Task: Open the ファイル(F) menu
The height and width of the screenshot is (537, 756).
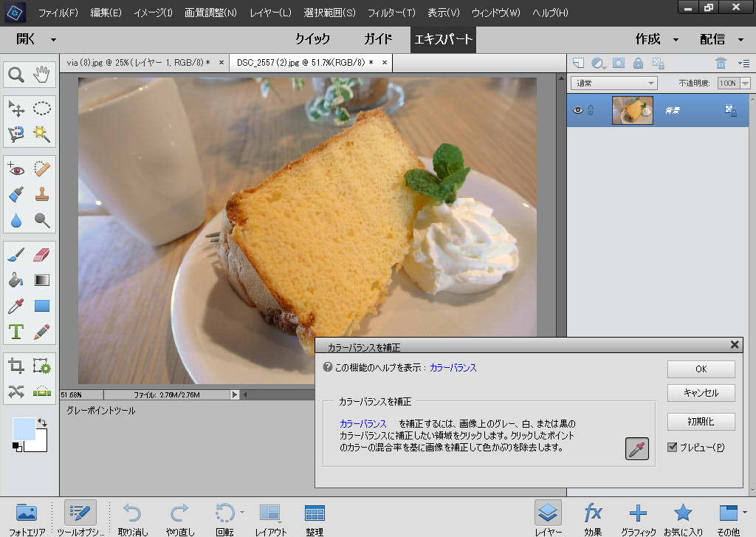Action: coord(58,13)
